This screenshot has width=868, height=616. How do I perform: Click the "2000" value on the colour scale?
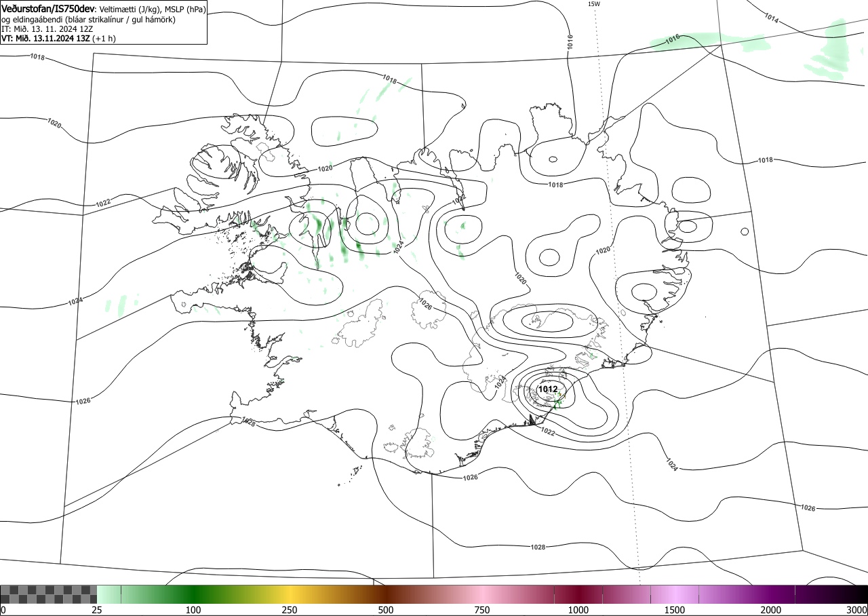[x=771, y=610]
